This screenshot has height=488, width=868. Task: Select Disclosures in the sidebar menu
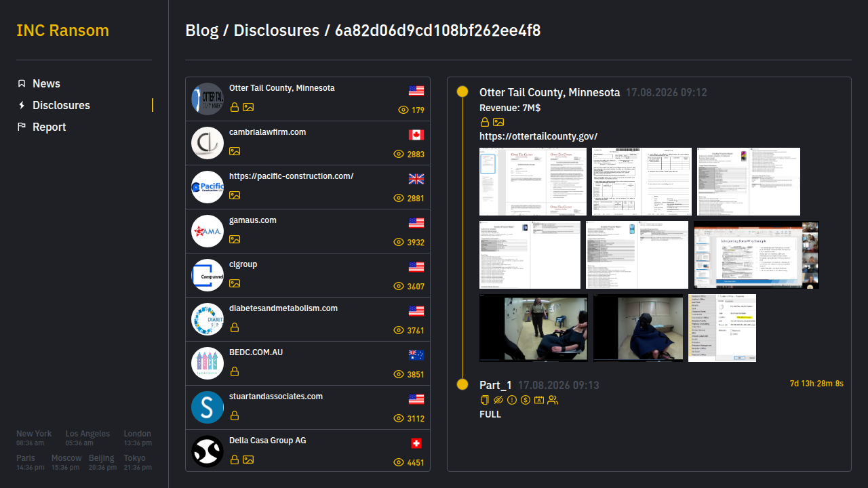pyautogui.click(x=61, y=105)
